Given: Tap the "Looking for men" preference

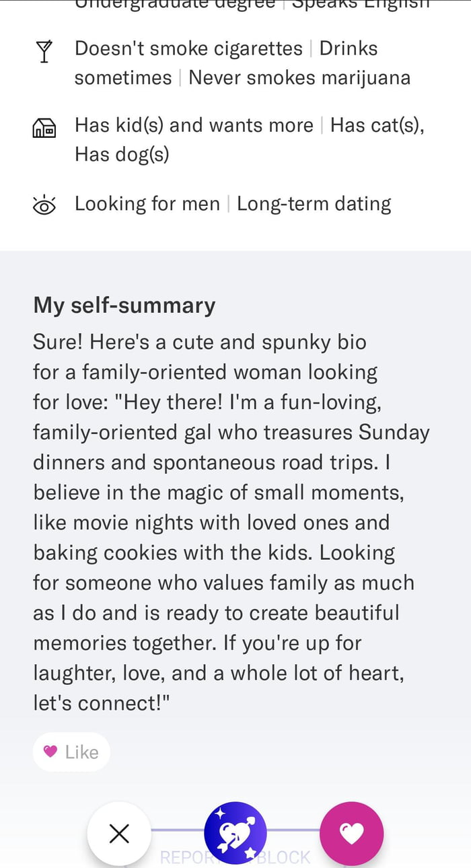Looking at the screenshot, I should [147, 204].
